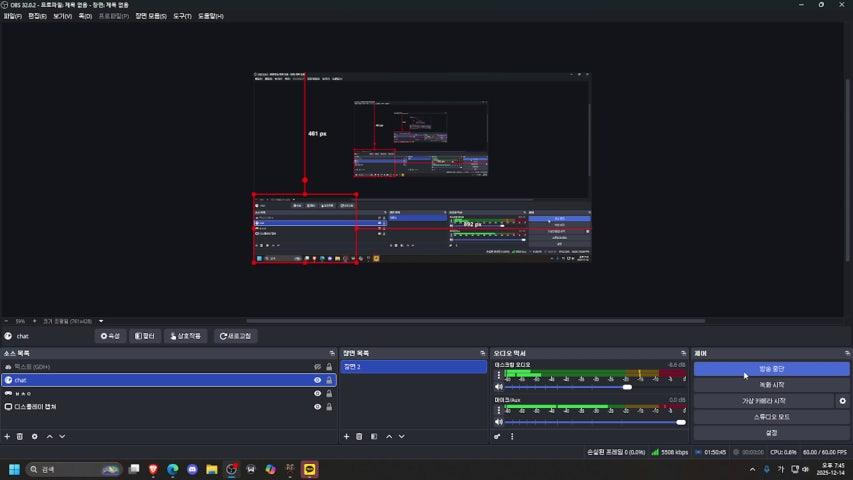Click the 녹화 시작 start recording button
Viewport: 853px width, 480px height.
pyautogui.click(x=771, y=385)
